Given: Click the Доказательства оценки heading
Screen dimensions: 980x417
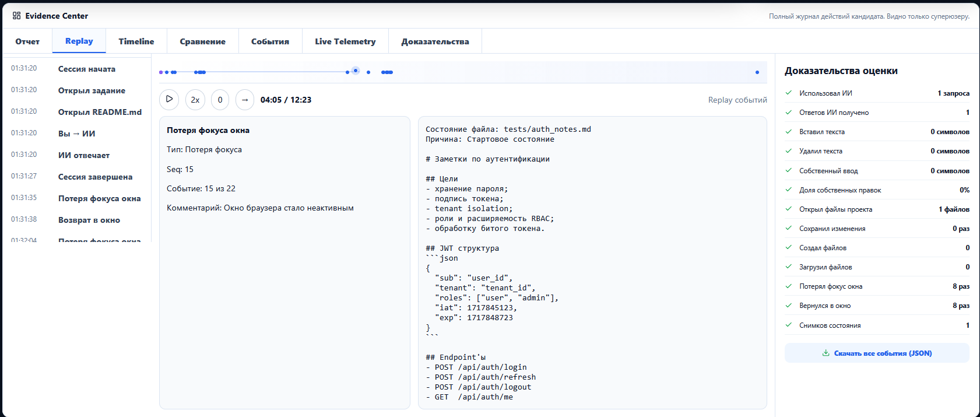Looking at the screenshot, I should point(841,71).
